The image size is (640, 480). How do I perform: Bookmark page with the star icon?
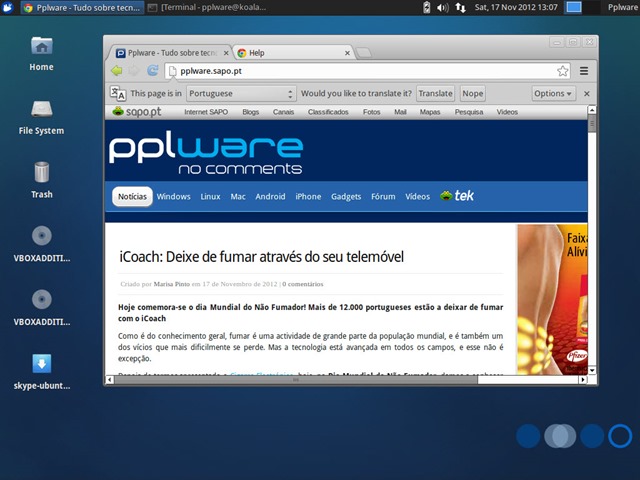pos(562,71)
